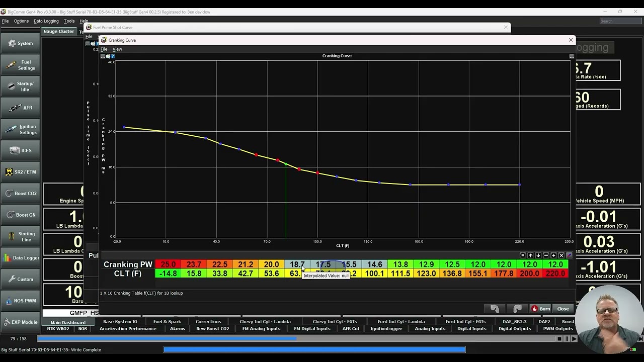Open Fuel Settings in the sidebar
This screenshot has width=644, height=362.
[20, 65]
